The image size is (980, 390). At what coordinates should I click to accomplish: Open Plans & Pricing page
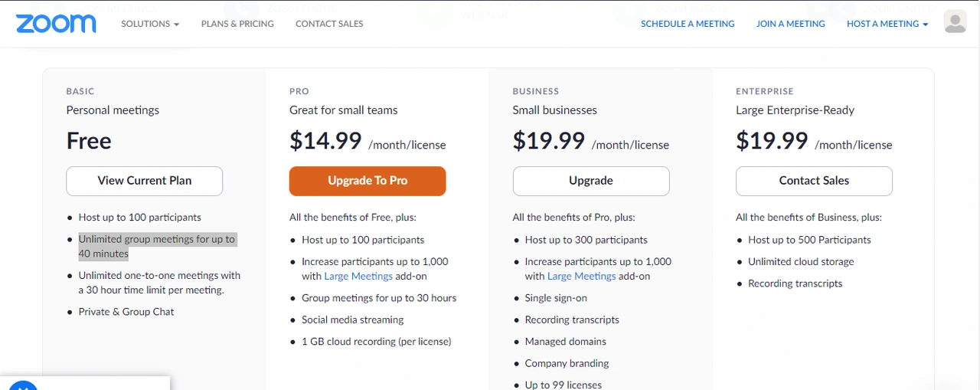pos(237,24)
